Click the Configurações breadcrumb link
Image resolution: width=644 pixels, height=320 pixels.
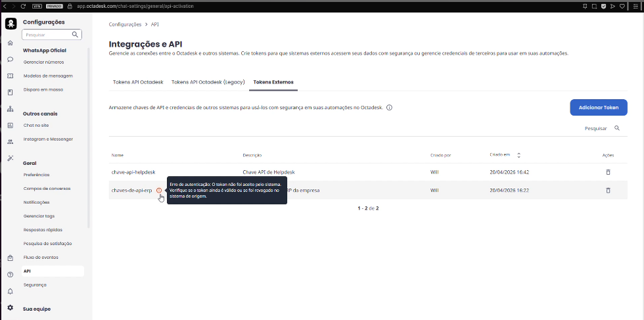(125, 25)
